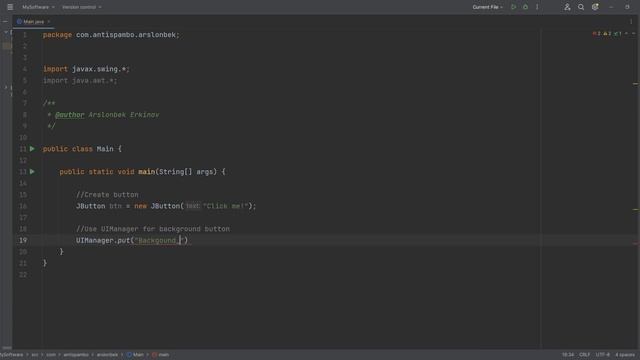Go to next highlighted problem arrow
This screenshot has width=640, height=360.
click(633, 33)
